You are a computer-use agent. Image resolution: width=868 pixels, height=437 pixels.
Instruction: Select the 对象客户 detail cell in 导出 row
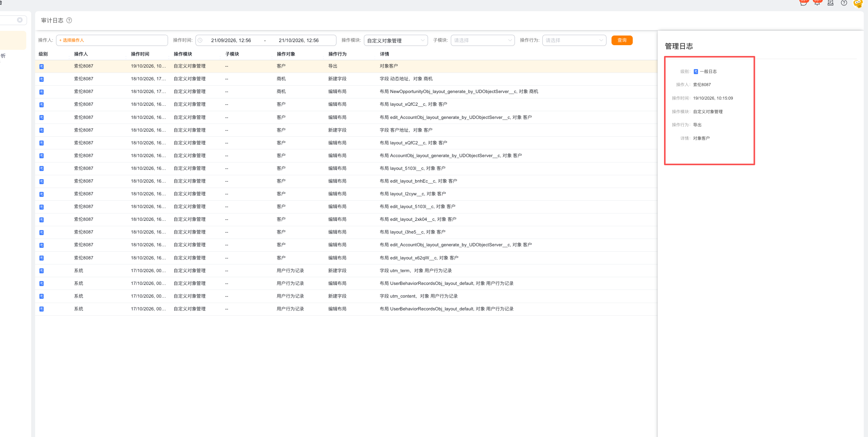389,66
